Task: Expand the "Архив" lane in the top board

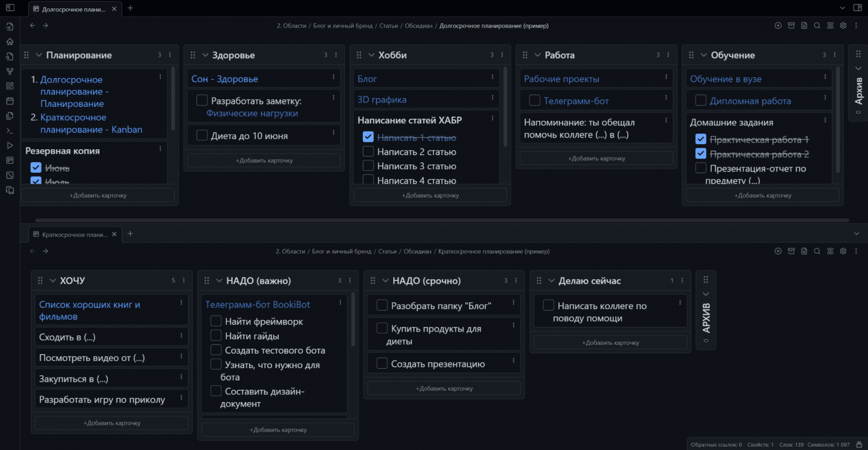Action: [857, 69]
